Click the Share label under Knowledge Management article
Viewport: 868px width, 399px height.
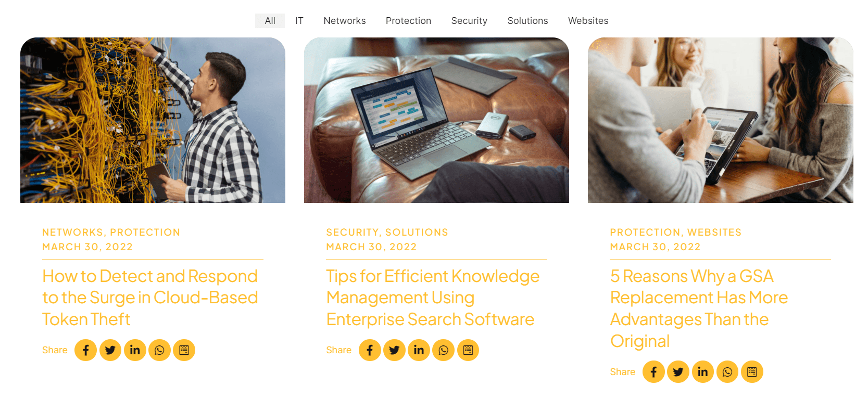(338, 350)
